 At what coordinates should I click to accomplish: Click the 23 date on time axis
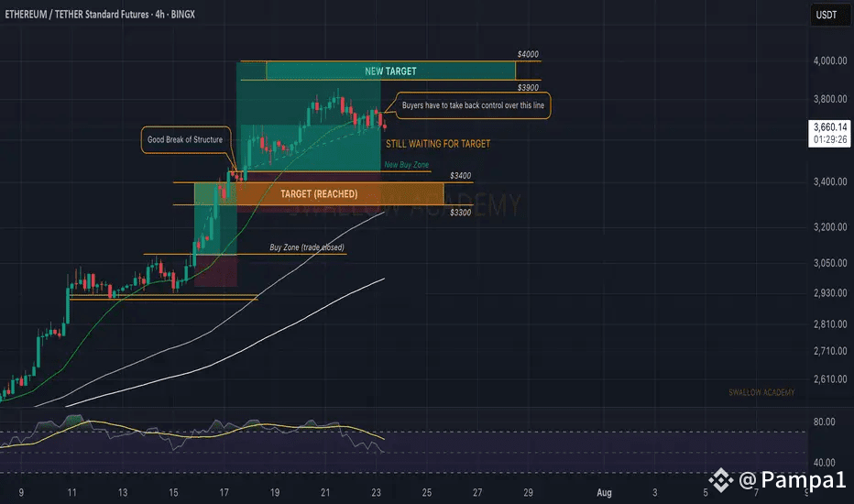coord(376,493)
